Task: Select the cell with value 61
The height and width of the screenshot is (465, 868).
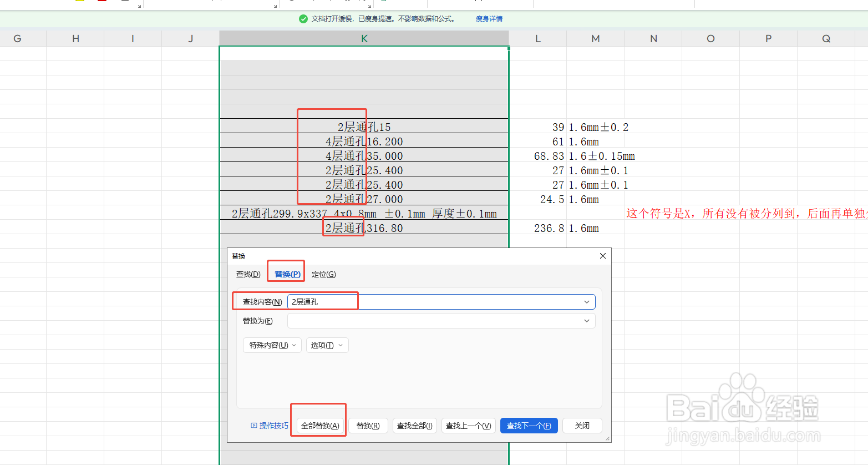Action: [538, 141]
